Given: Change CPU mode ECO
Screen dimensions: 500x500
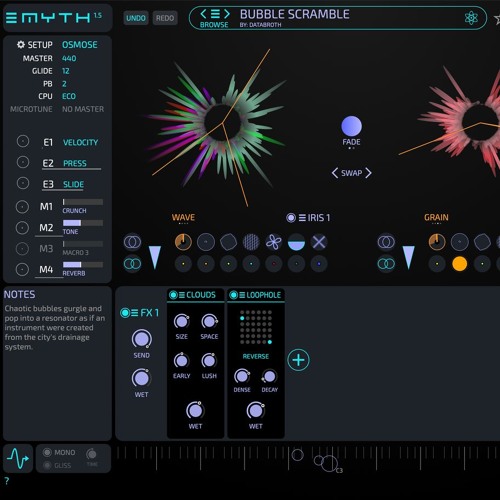Looking at the screenshot, I should coord(69,96).
